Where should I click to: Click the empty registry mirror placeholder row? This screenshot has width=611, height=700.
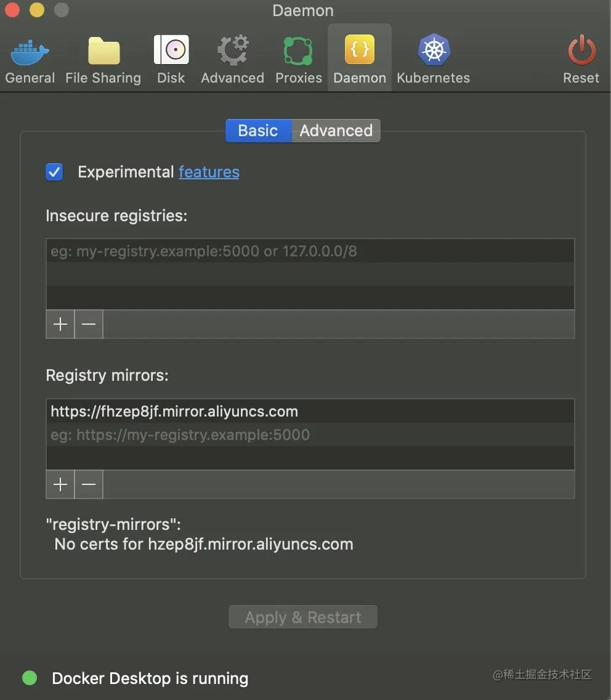pos(310,435)
